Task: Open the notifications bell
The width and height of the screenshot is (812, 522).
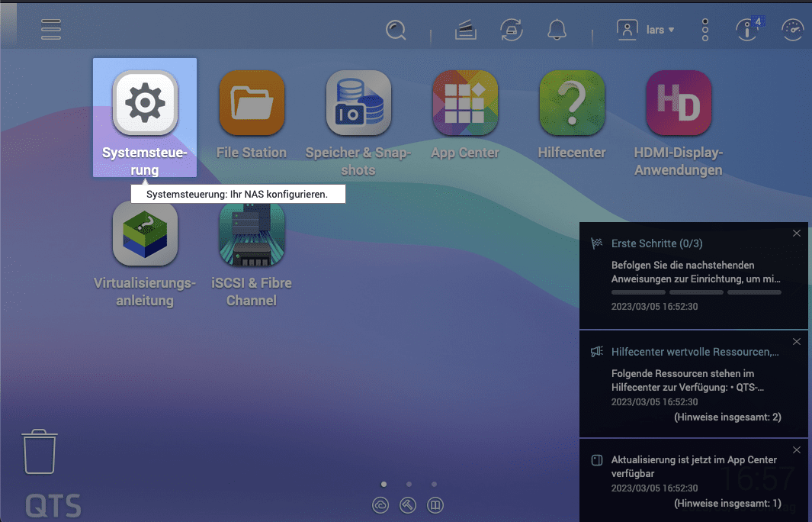Action: pyautogui.click(x=557, y=30)
